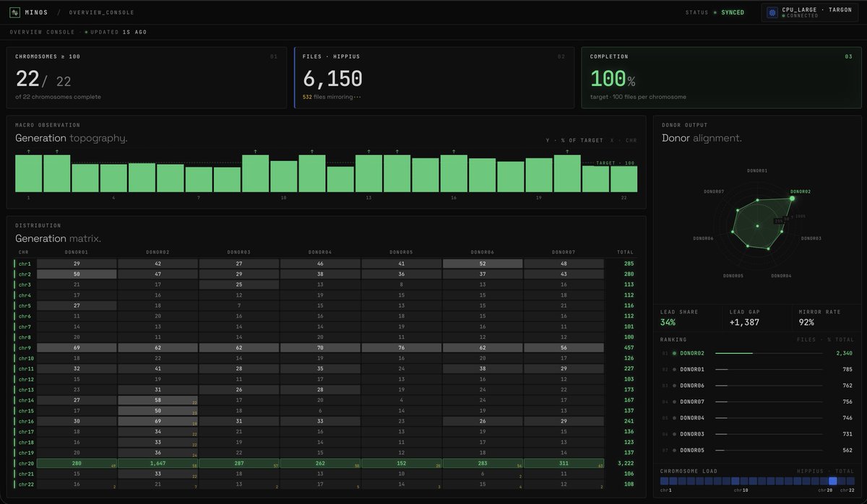Open the Chromosomes ≥ 100 card

click(x=147, y=78)
